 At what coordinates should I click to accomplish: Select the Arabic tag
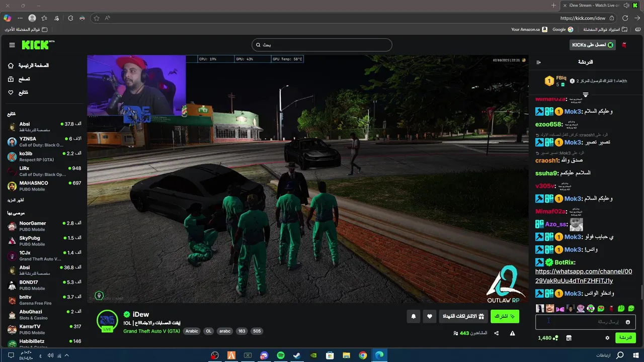(192, 331)
